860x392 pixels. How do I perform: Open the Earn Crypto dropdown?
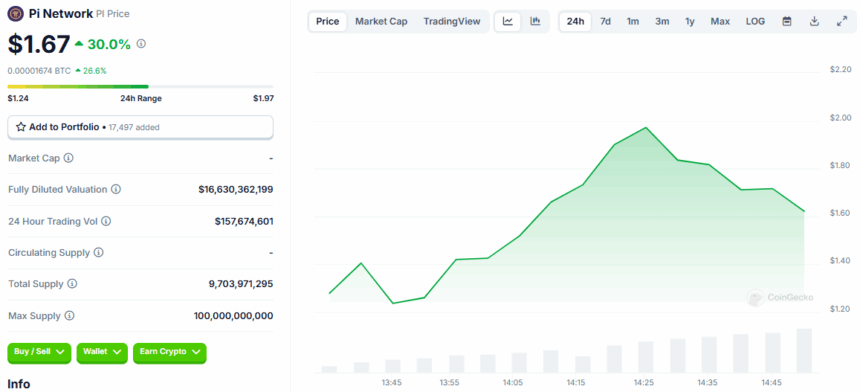[x=169, y=353]
